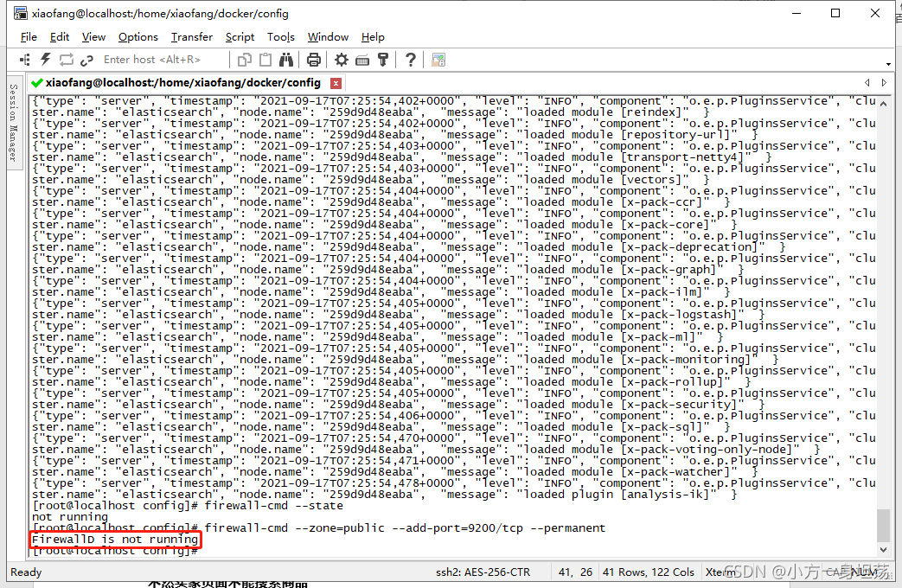Click the Help question mark icon
902x588 pixels.
pyautogui.click(x=410, y=60)
